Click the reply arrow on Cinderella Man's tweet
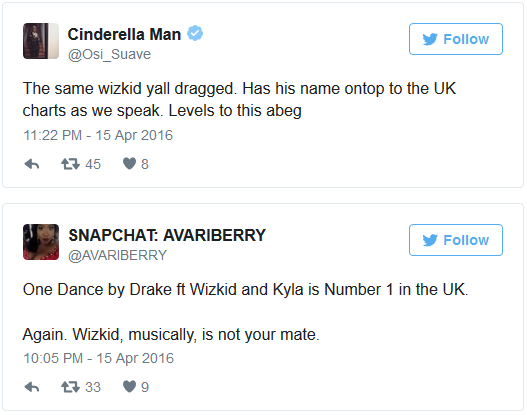 (x=32, y=164)
